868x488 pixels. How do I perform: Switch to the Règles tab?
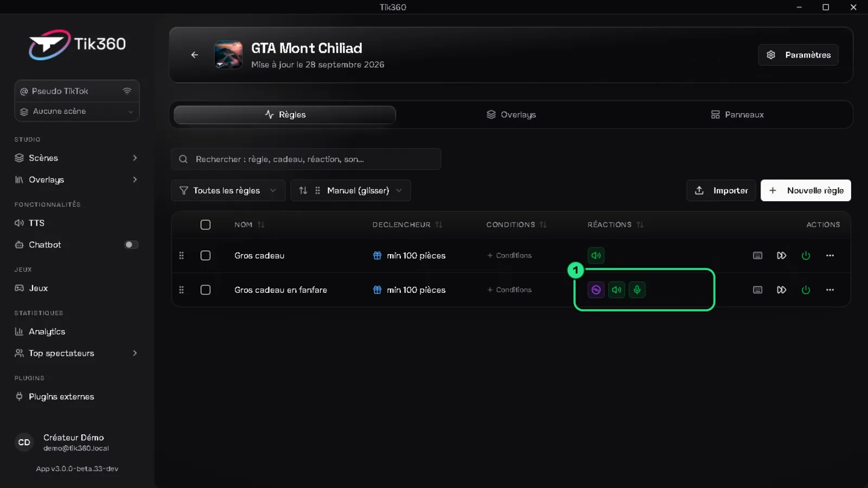(285, 114)
